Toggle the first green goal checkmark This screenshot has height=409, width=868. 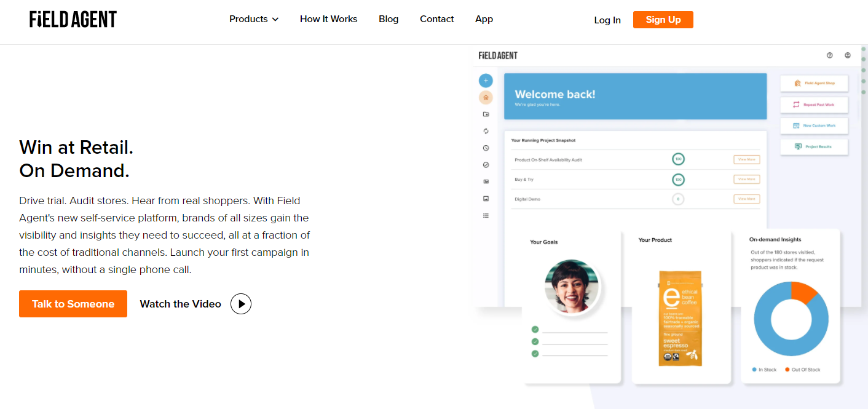pos(535,329)
